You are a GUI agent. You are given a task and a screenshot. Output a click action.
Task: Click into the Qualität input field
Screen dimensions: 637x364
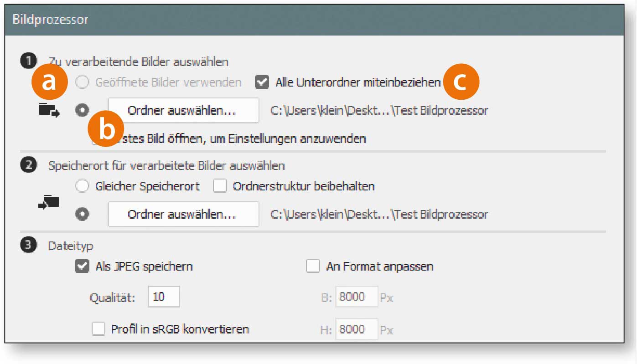click(164, 297)
